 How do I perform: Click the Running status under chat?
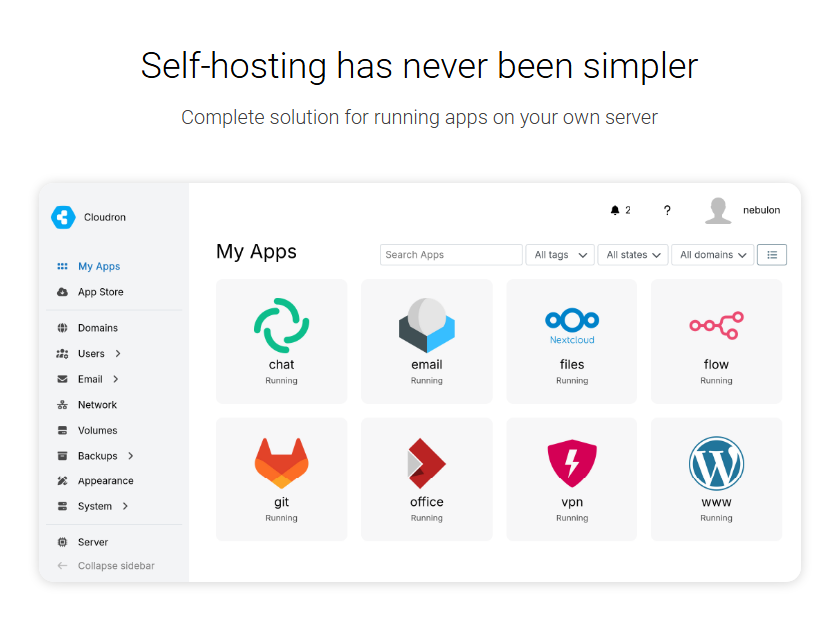coord(281,381)
